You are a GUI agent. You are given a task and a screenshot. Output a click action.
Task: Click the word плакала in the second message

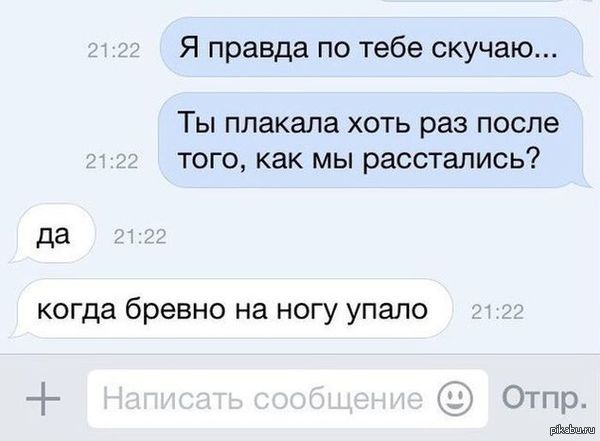pyautogui.click(x=282, y=123)
